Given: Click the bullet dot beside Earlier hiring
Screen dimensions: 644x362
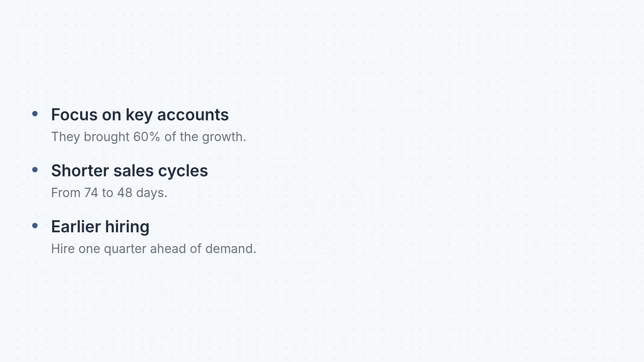Looking at the screenshot, I should point(35,226).
